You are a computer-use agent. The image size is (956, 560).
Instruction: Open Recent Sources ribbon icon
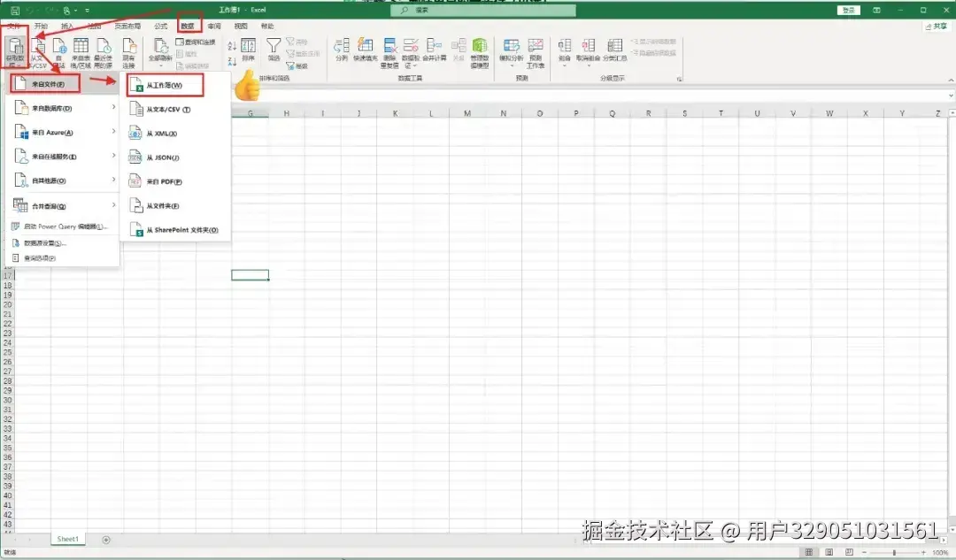click(x=103, y=52)
